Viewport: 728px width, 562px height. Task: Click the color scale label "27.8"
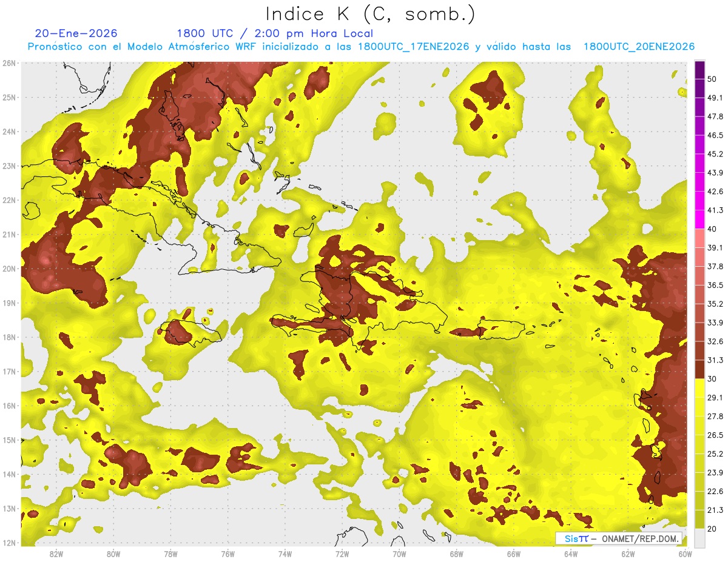click(x=715, y=416)
